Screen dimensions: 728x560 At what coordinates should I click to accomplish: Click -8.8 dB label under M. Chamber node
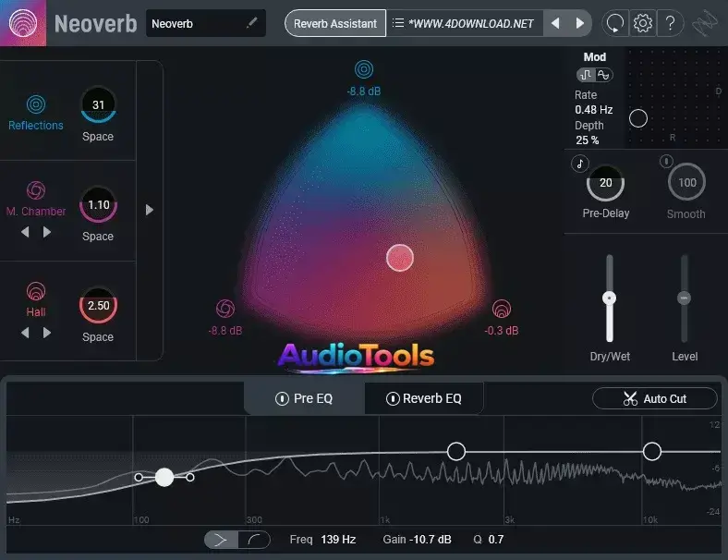(225, 331)
